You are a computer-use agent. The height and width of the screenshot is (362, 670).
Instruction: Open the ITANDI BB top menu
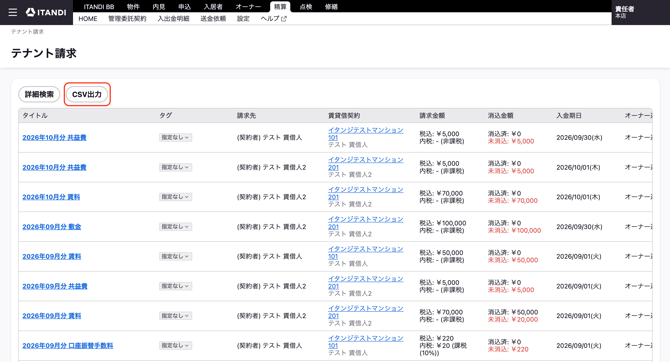tap(99, 6)
